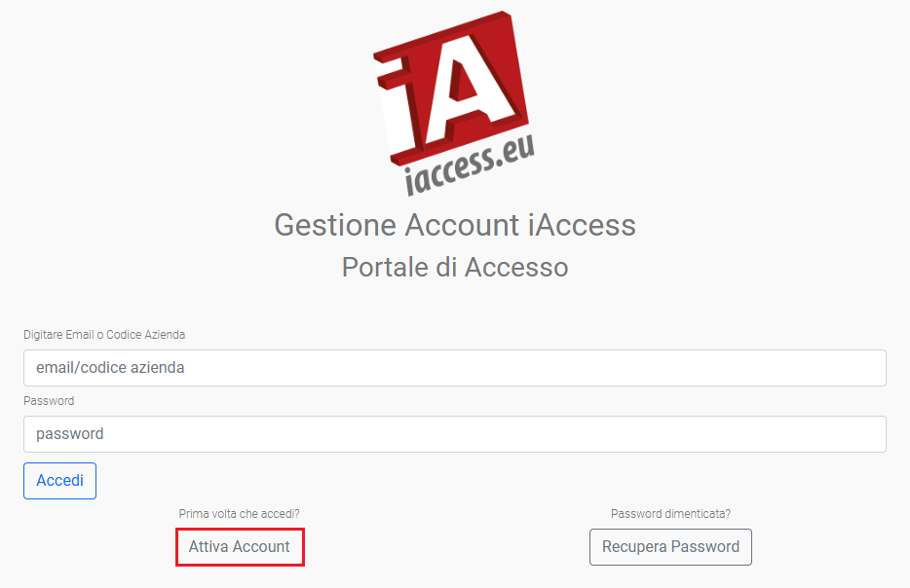Image resolution: width=910 pixels, height=588 pixels.
Task: Select the Gestione Account iAccess heading
Action: coord(455,225)
